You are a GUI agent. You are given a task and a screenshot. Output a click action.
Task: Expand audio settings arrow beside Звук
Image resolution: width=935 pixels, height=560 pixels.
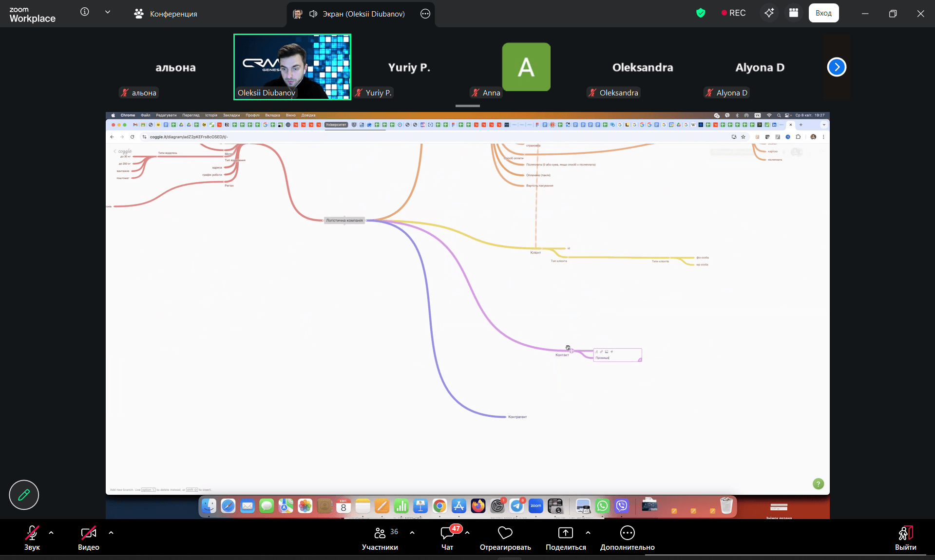click(51, 533)
